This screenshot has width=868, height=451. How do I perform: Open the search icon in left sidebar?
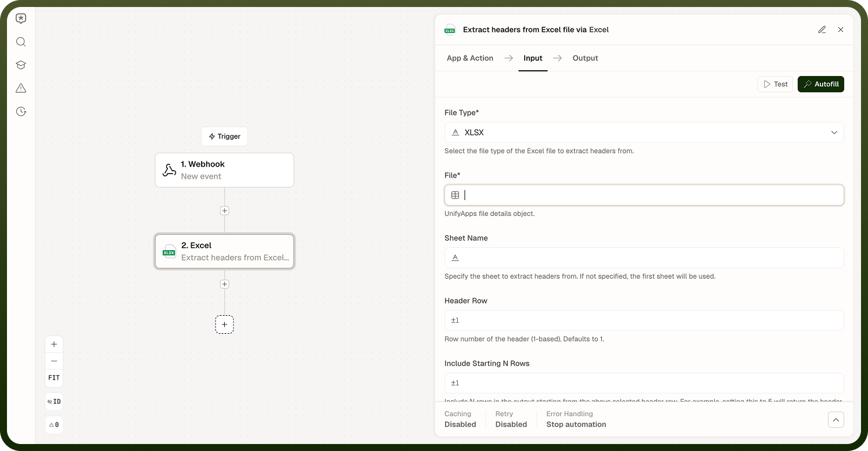pos(21,42)
